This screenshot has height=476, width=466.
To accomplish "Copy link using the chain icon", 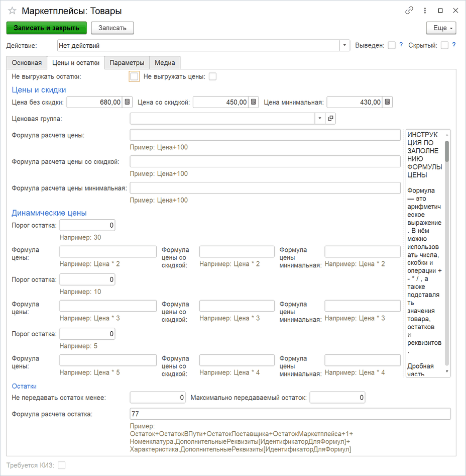I will [409, 11].
